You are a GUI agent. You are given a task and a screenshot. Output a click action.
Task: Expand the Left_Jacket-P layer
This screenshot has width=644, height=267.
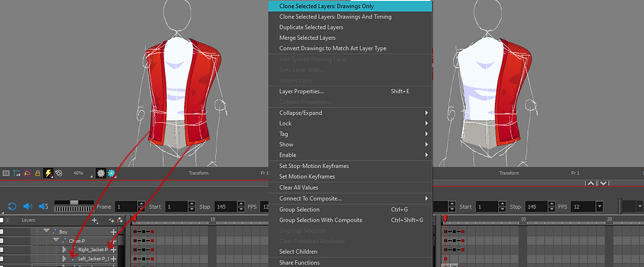[64, 258]
